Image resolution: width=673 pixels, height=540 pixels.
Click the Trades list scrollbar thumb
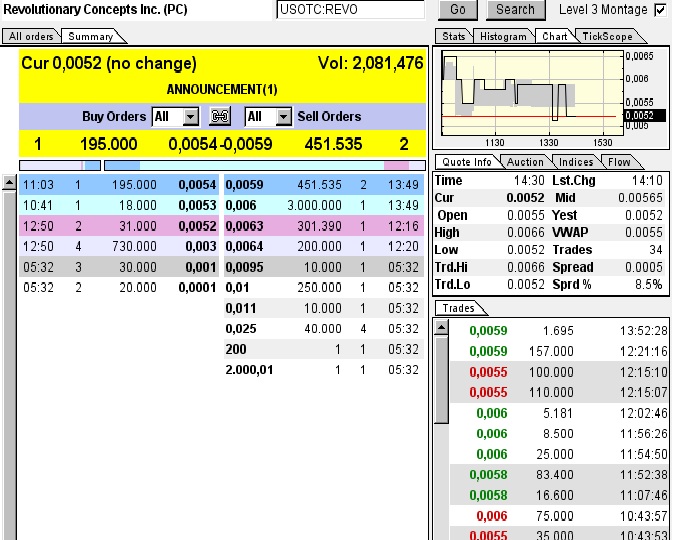pyautogui.click(x=441, y=379)
